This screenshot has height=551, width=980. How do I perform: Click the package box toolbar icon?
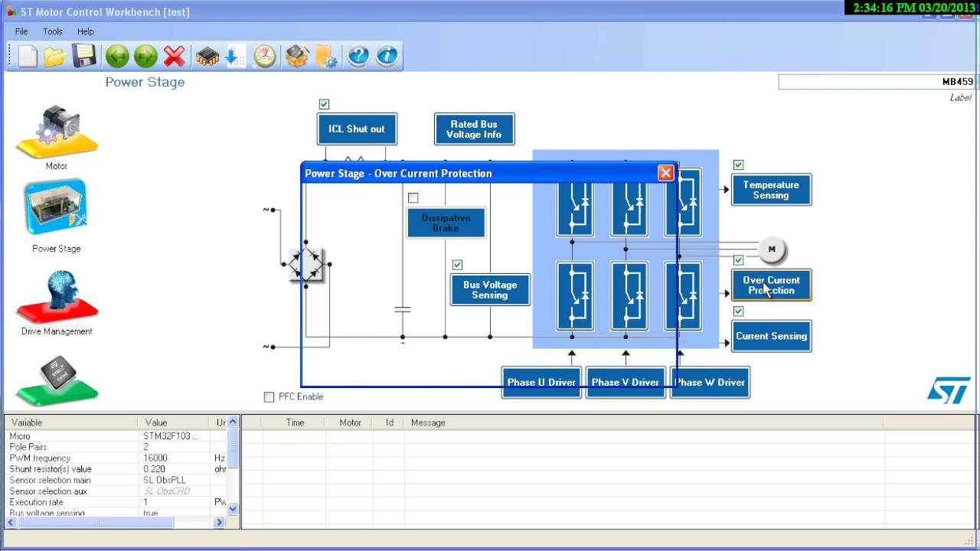tap(297, 56)
